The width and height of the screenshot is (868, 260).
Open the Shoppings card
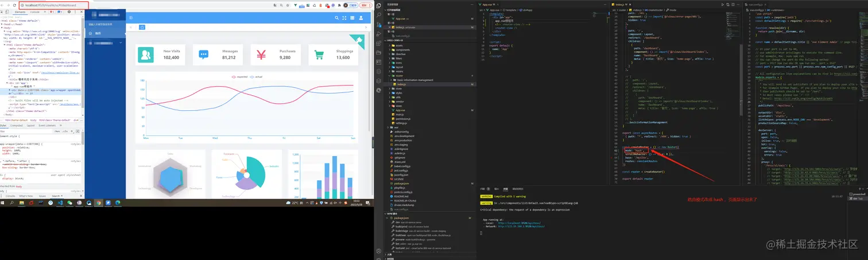coord(333,55)
